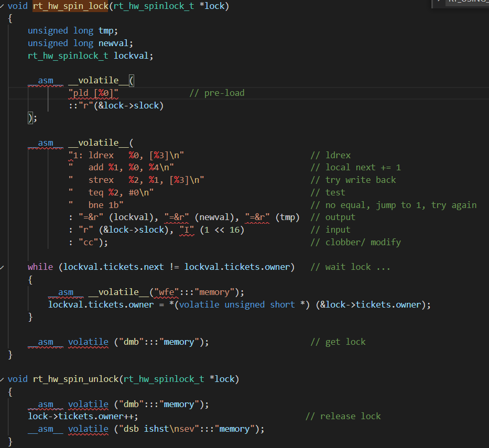Click the "pld [%0]" assembly string
The height and width of the screenshot is (448, 489).
pos(93,93)
